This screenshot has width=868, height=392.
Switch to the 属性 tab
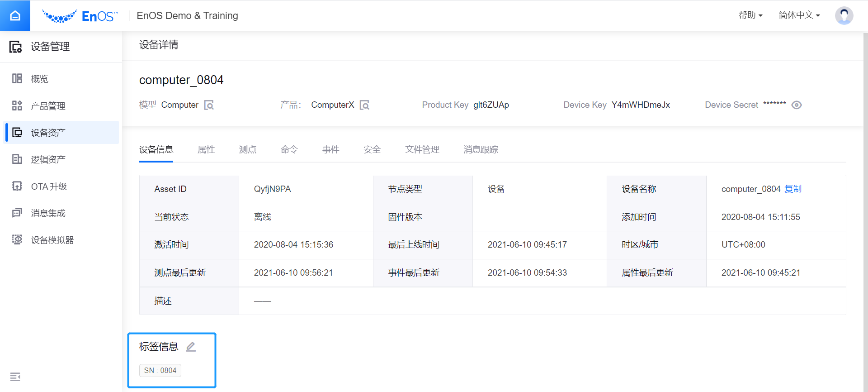(206, 149)
